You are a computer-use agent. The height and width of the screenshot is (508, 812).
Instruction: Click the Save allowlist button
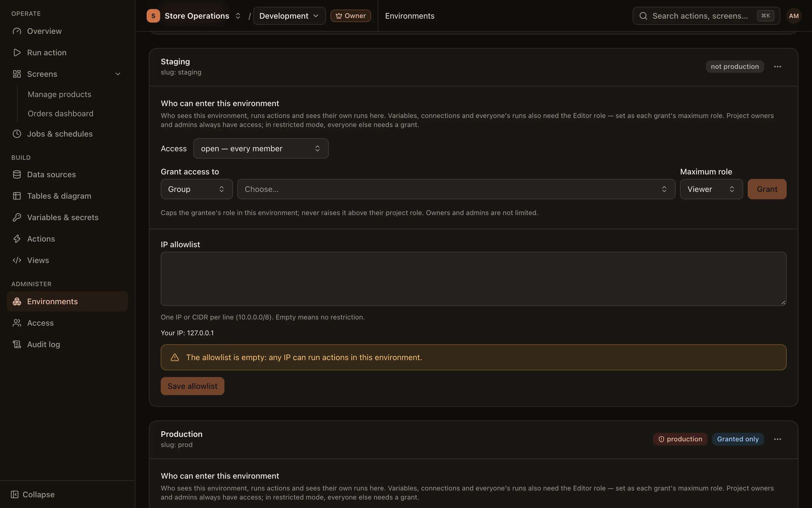193,386
